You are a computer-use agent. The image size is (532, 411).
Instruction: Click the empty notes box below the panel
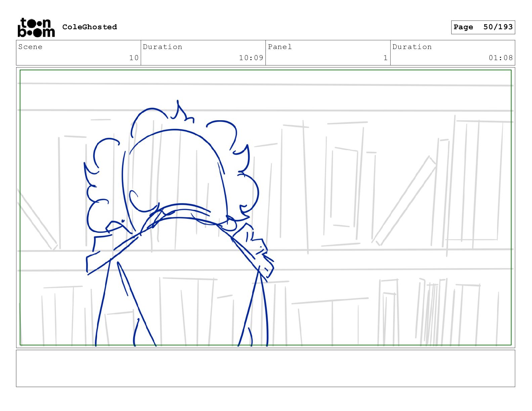pos(265,368)
